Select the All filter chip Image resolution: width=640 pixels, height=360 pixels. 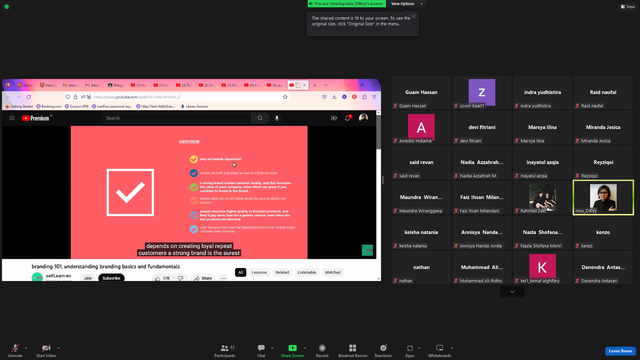pos(240,272)
